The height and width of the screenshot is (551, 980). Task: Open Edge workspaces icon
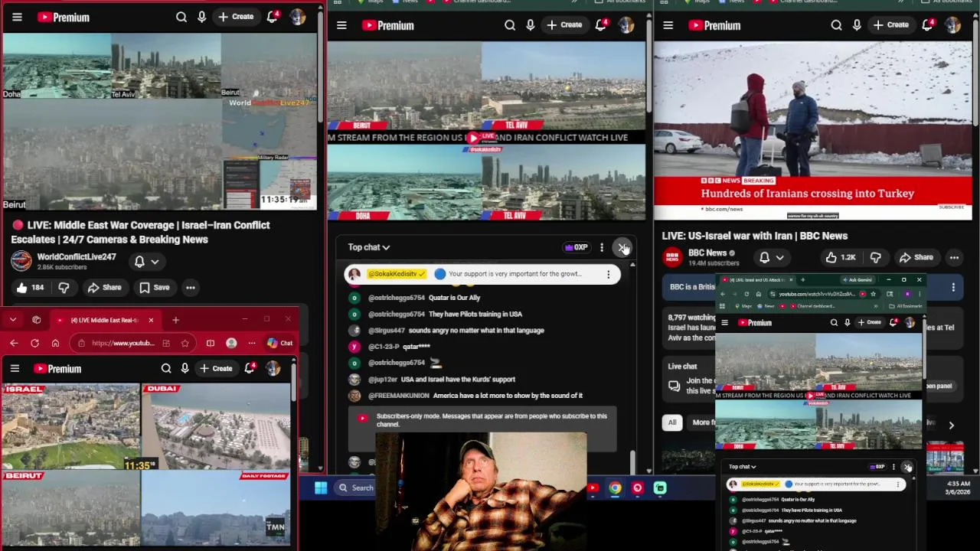[x=36, y=320]
